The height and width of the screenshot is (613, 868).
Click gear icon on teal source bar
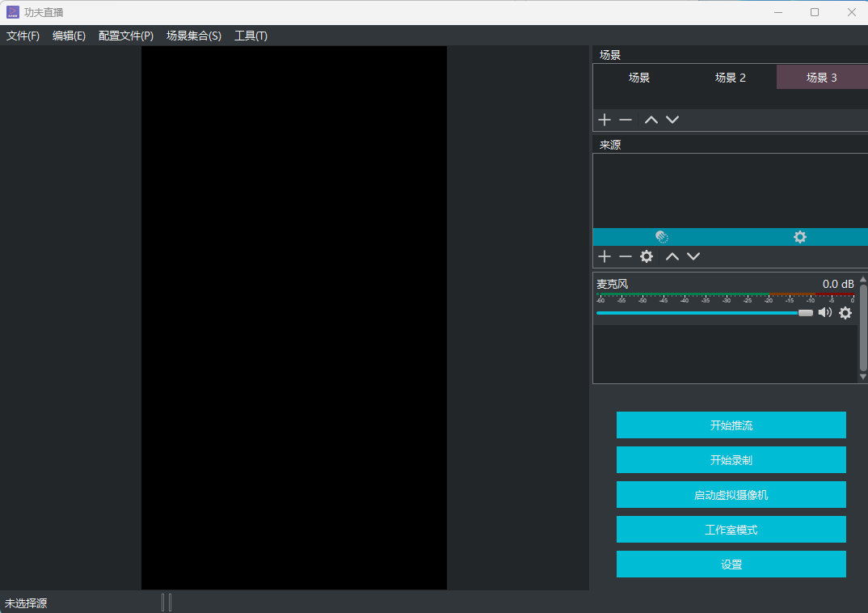click(800, 237)
